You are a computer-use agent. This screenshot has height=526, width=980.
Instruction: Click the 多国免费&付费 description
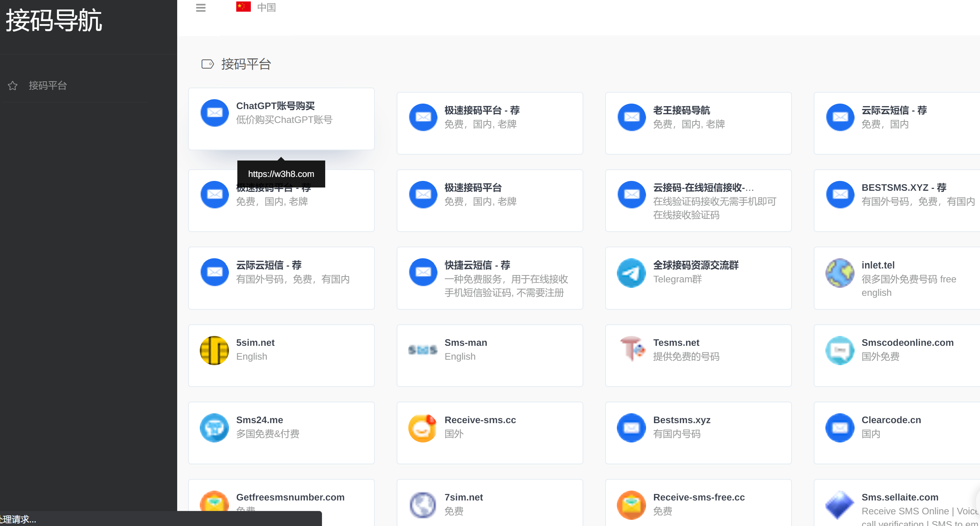click(268, 434)
